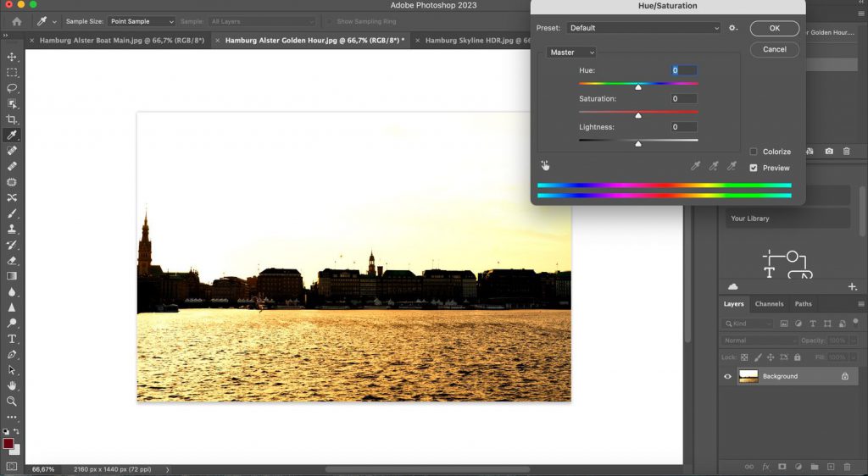Select the Content-Aware Move tool
The image size is (868, 476).
pyautogui.click(x=12, y=197)
